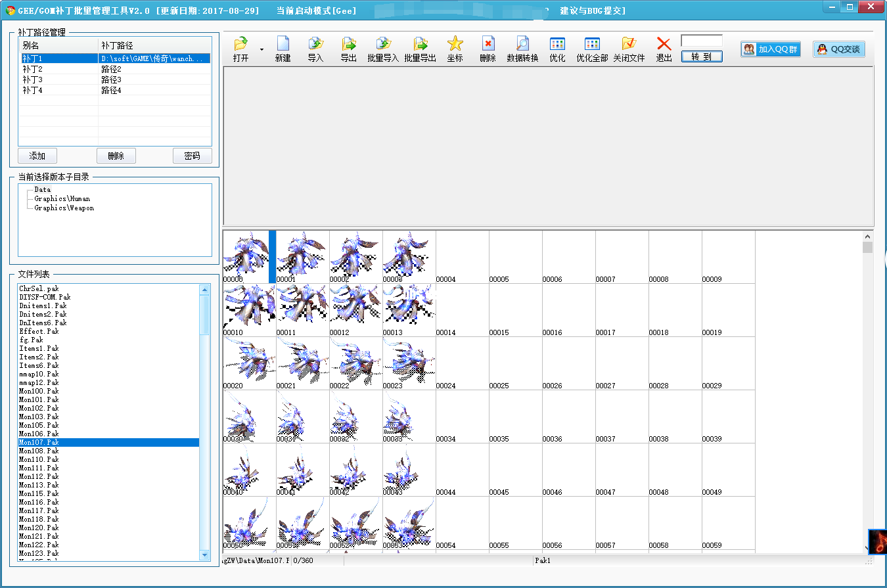Click the 加入QQ群 button
The image size is (887, 588).
(771, 49)
